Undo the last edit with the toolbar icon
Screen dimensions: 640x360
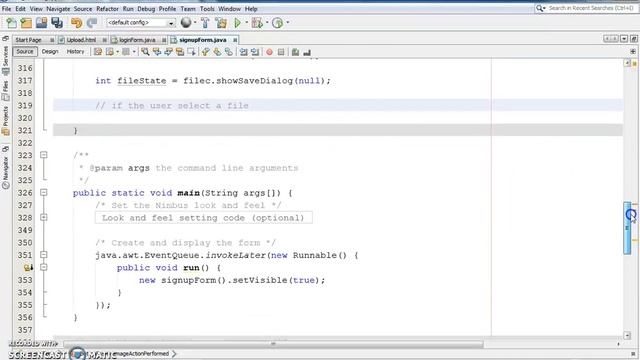tap(76, 23)
